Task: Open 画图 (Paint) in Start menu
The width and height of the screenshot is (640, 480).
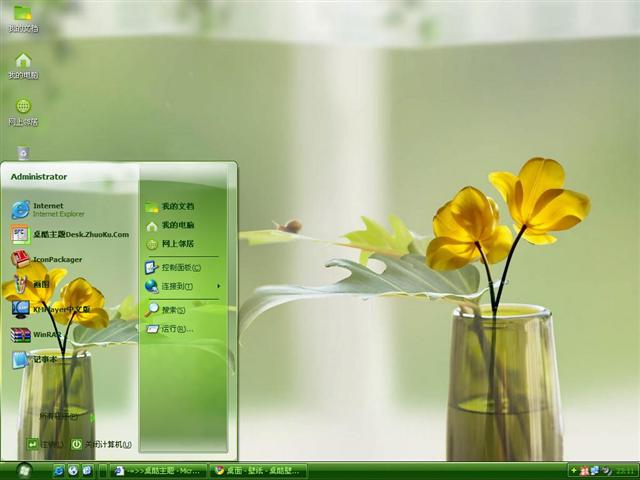Action: [x=31, y=284]
